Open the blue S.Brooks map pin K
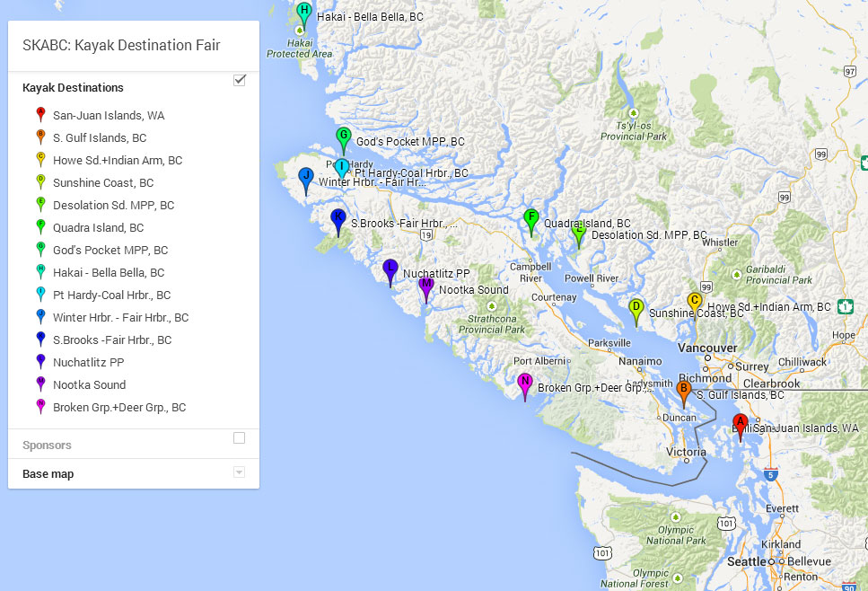 [338, 218]
